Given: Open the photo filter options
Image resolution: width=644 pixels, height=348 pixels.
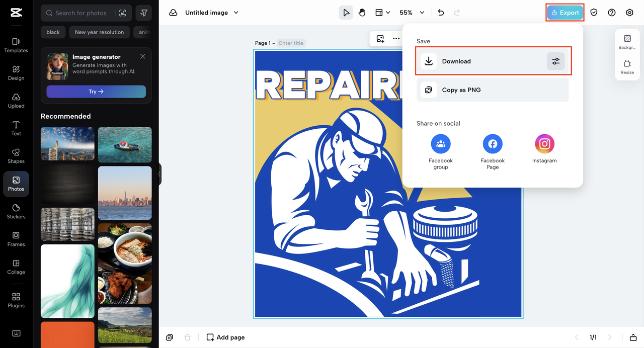Looking at the screenshot, I should pyautogui.click(x=144, y=13).
